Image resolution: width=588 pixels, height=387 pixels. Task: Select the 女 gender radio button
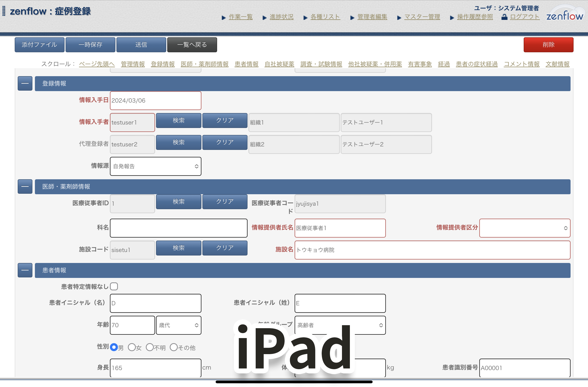(132, 347)
